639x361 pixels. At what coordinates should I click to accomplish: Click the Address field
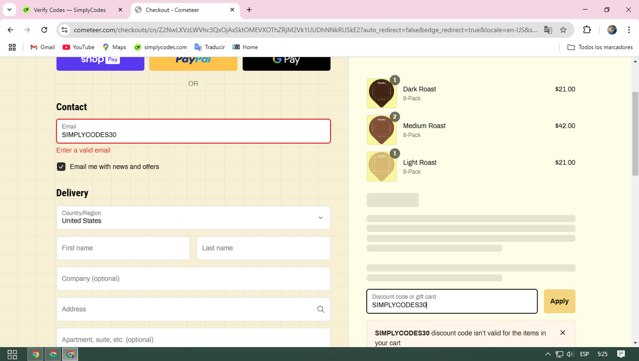[x=193, y=309]
